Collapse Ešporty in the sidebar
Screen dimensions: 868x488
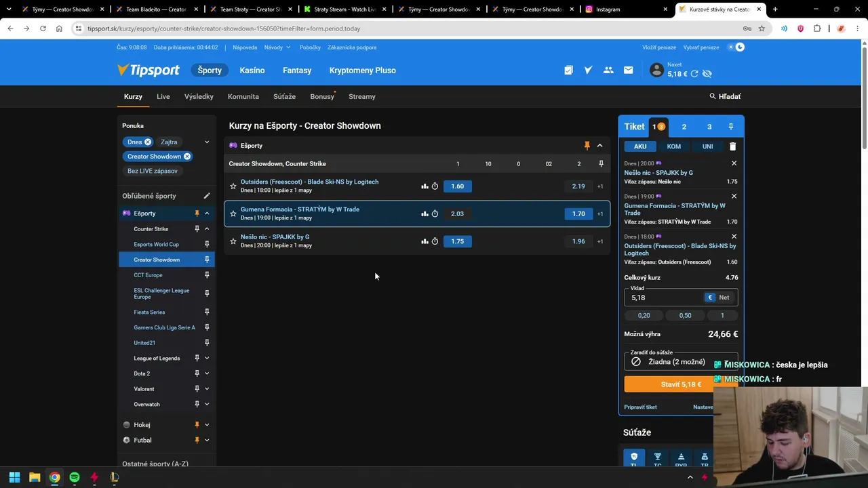[207, 213]
